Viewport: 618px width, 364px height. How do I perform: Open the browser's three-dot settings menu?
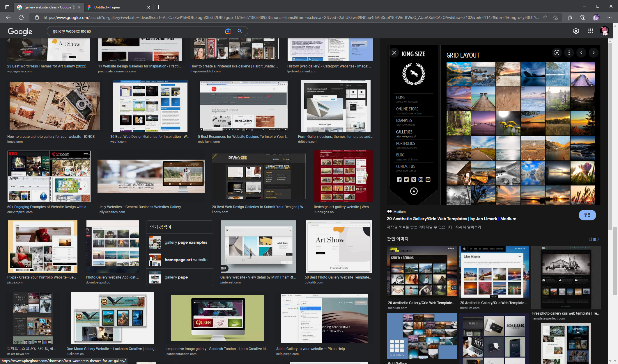[x=609, y=17]
